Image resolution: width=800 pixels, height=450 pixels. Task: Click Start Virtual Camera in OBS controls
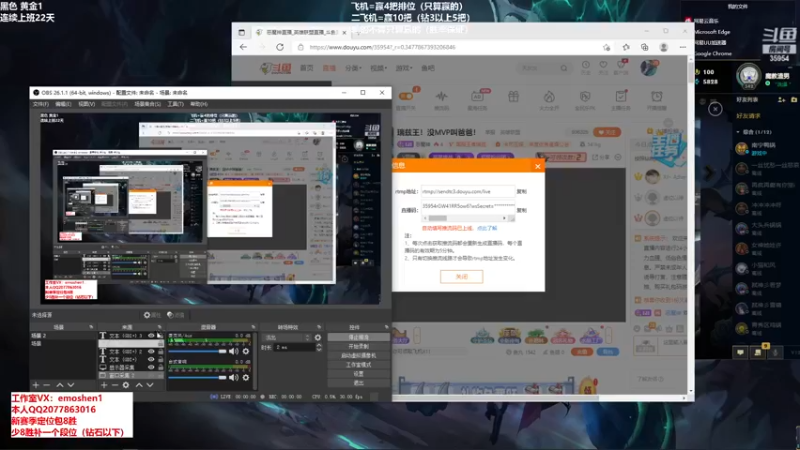358,356
